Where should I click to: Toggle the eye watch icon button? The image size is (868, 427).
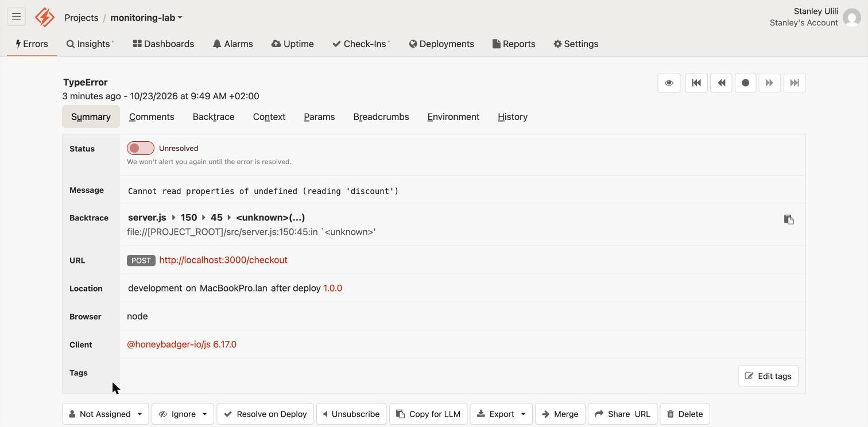[669, 83]
